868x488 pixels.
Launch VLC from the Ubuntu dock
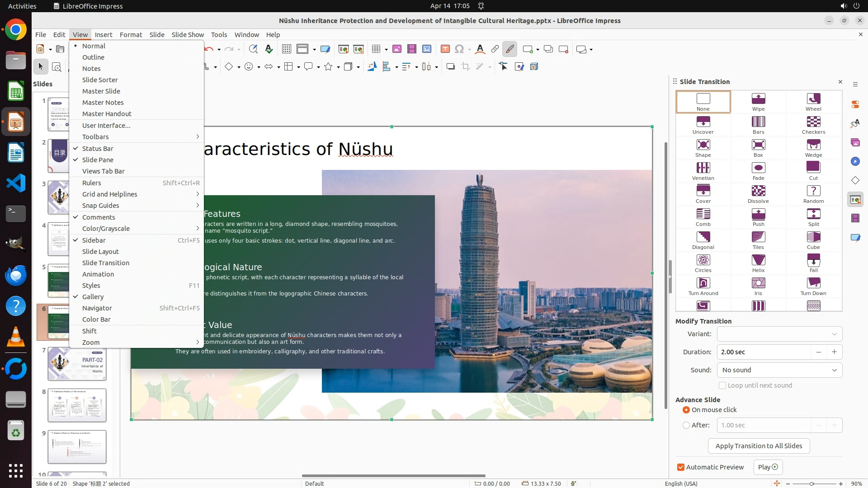click(x=16, y=337)
